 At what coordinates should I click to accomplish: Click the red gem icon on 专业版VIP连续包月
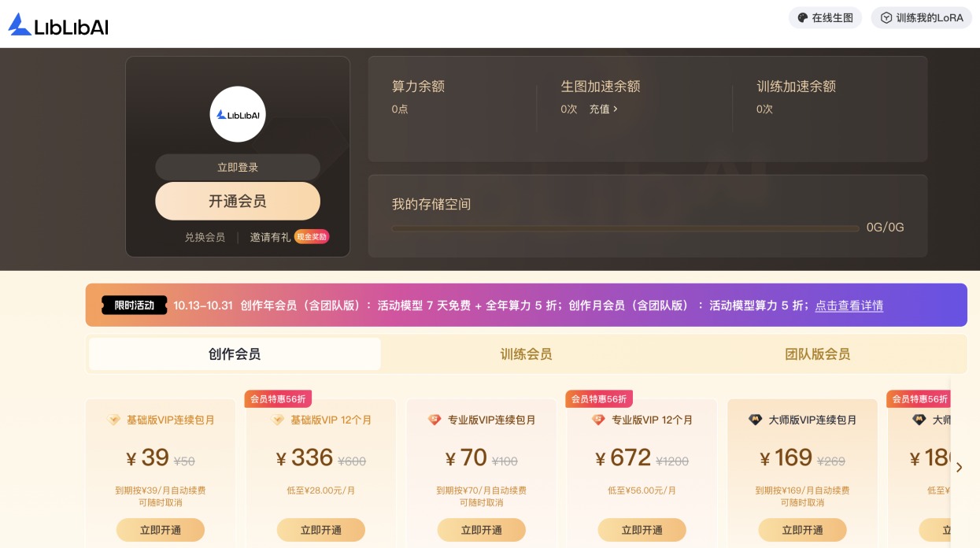coord(435,420)
